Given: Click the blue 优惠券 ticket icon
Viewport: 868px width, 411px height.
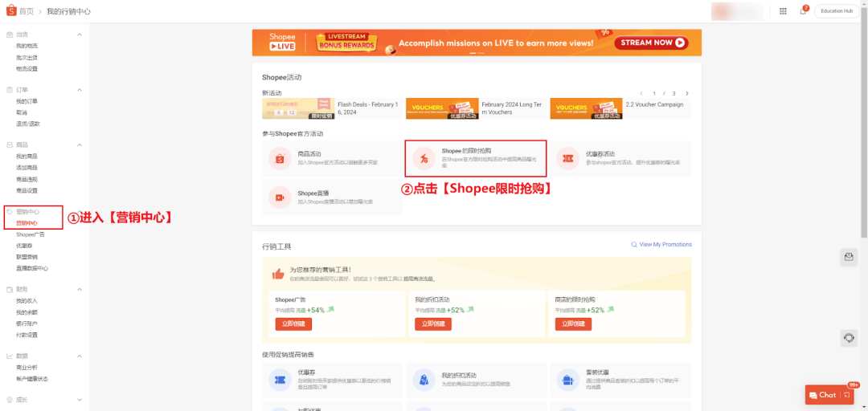Looking at the screenshot, I should pyautogui.click(x=280, y=380).
